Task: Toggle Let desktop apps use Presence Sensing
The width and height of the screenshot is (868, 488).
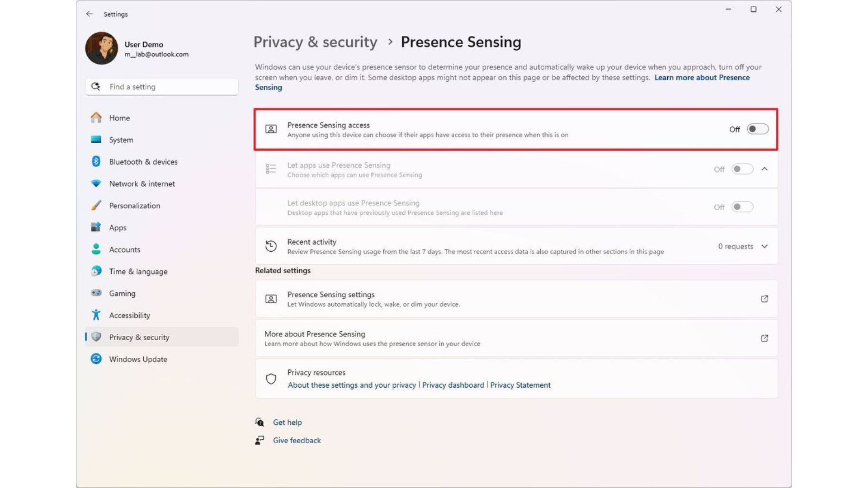Action: click(742, 206)
